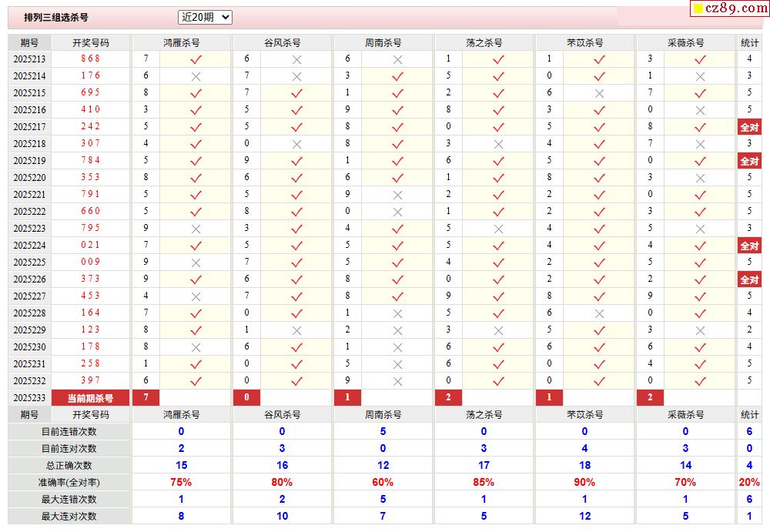Click the red 当前期杀号 label
Image resolution: width=770 pixels, height=532 pixels.
click(x=90, y=398)
